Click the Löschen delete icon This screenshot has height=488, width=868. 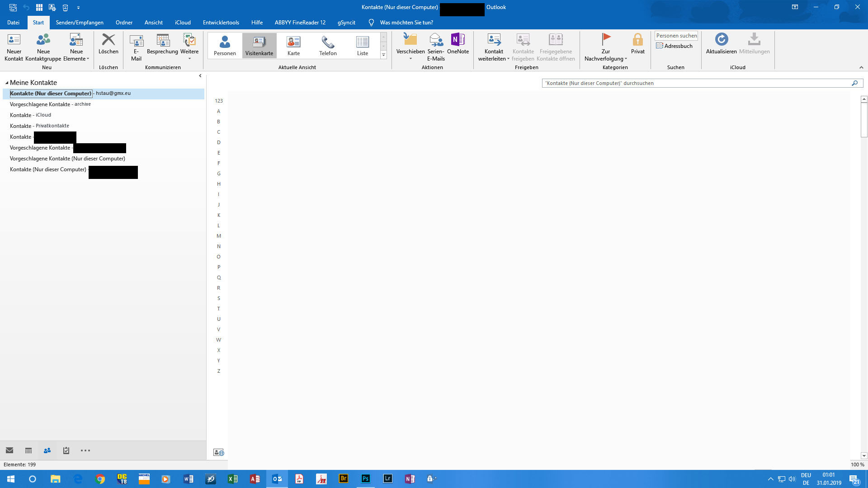[108, 41]
